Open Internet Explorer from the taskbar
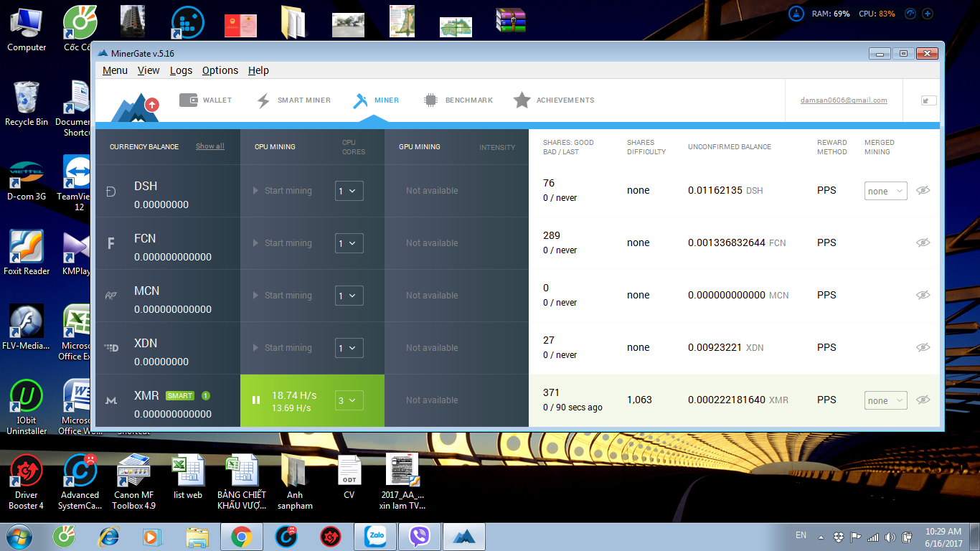Viewport: 980px width, 551px height. 108,537
